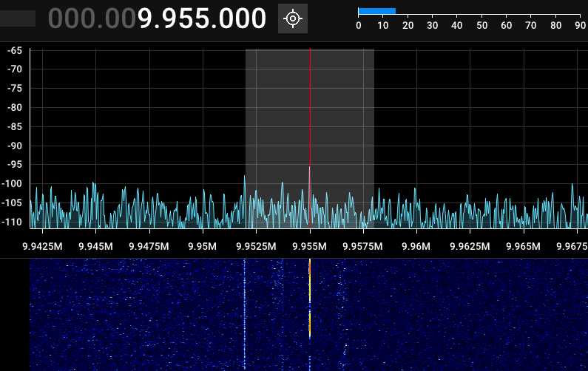This screenshot has height=371, width=588.
Task: Click the -100 dB scale label
Action: pos(12,183)
